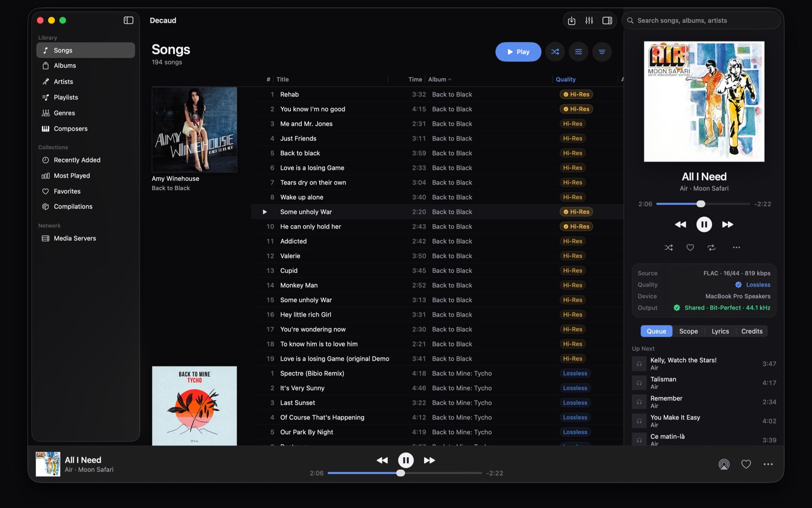Go to Songs in the Library sidebar
Image resolution: width=812 pixels, height=508 pixels.
[86, 50]
